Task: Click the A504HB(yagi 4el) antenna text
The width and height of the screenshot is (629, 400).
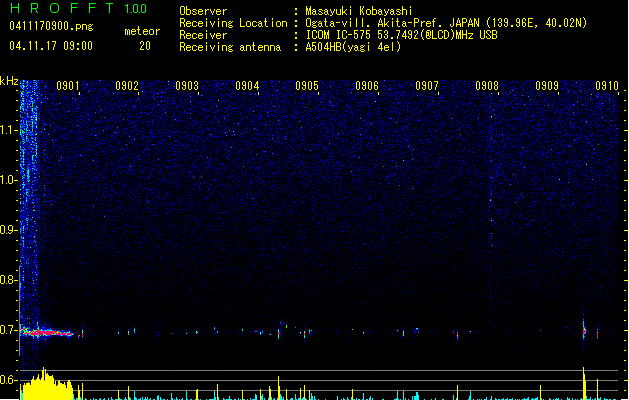Action: point(353,47)
